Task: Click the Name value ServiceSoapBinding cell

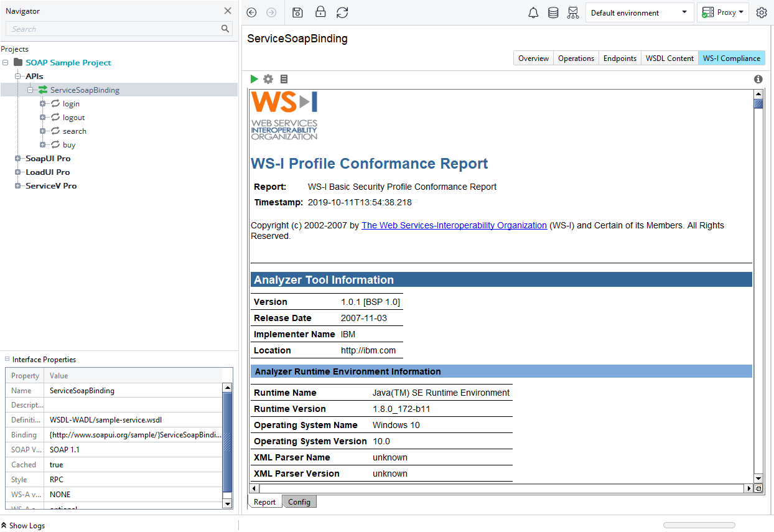Action: tap(134, 390)
